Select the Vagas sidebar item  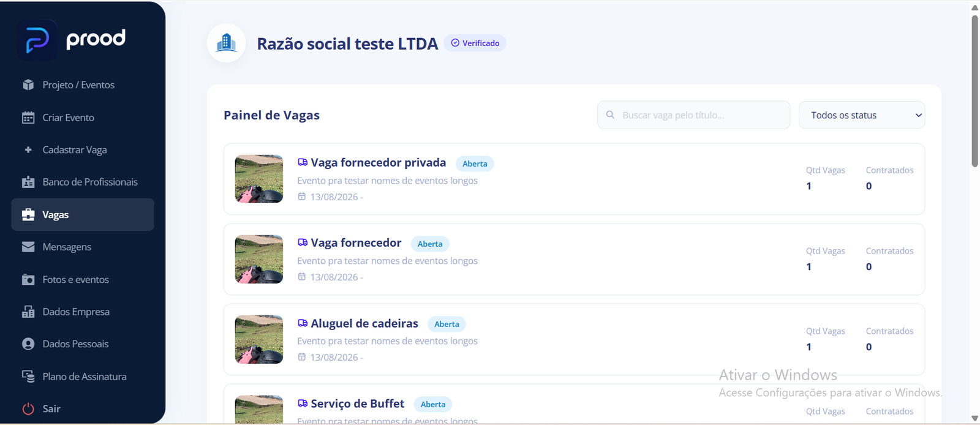coord(83,214)
